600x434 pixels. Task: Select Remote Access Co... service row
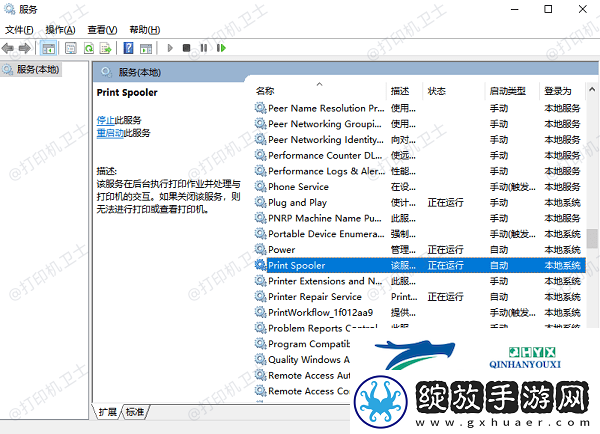tap(302, 390)
